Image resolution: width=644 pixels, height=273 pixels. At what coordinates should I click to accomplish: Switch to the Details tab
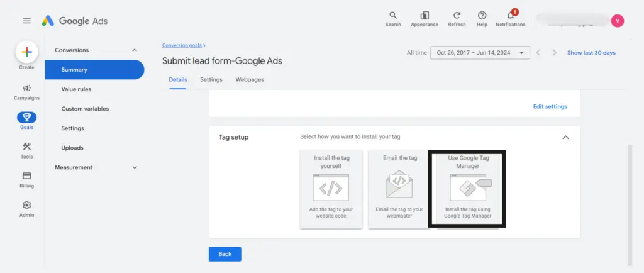[178, 80]
